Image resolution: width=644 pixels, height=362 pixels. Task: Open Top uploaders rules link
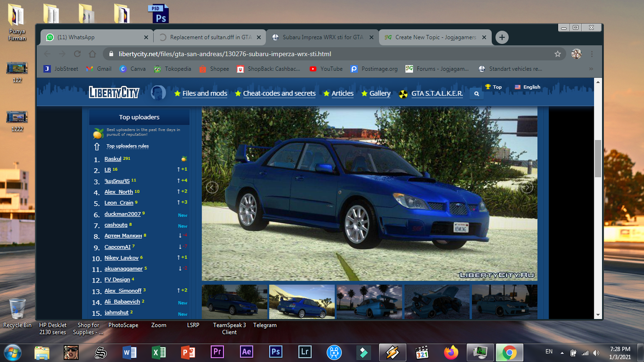tap(128, 146)
